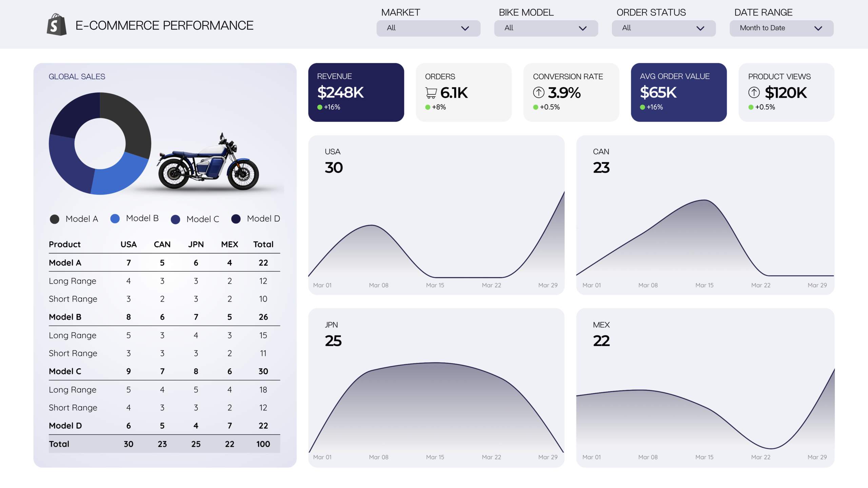Click the shopping cart icon in Orders card

coord(431,93)
